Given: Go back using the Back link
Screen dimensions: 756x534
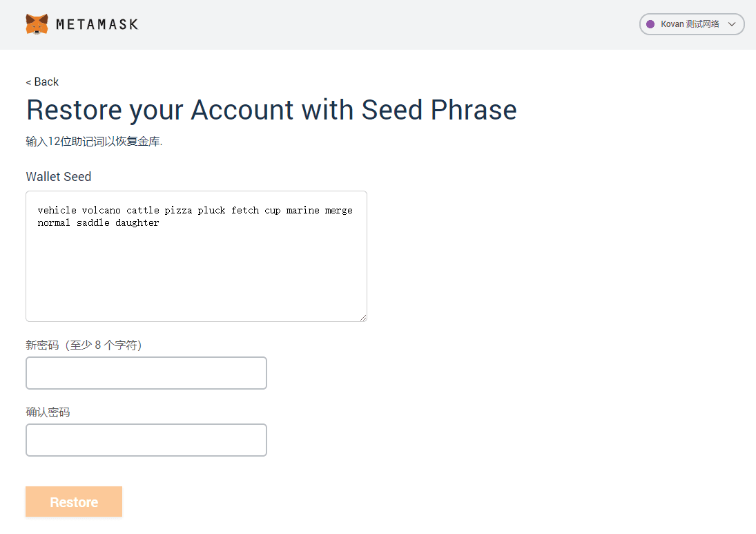Looking at the screenshot, I should click(x=42, y=82).
